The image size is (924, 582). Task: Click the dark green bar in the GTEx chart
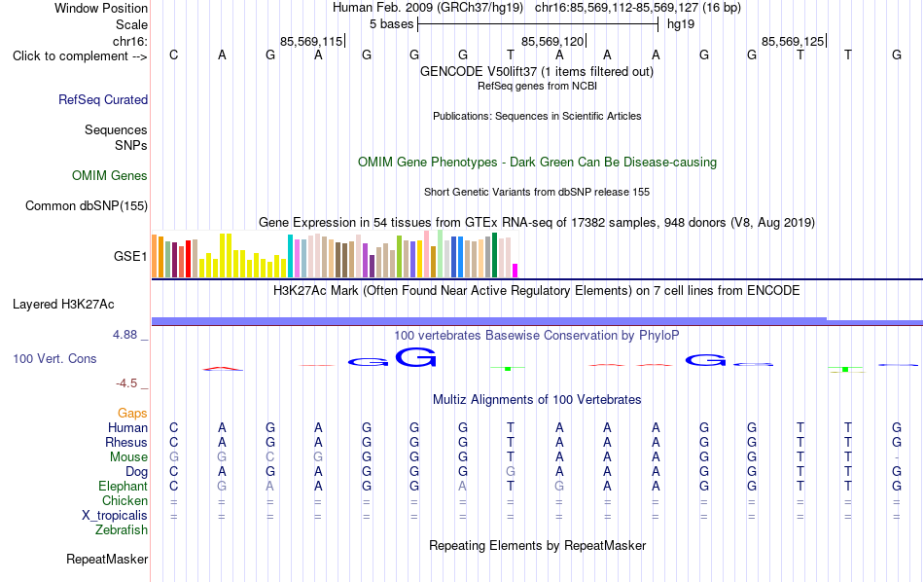(x=494, y=255)
